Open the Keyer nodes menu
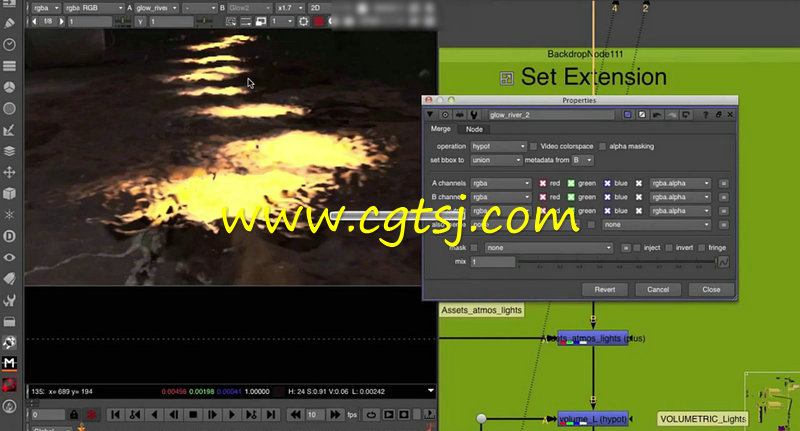The height and width of the screenshot is (431, 800). pos(9,130)
